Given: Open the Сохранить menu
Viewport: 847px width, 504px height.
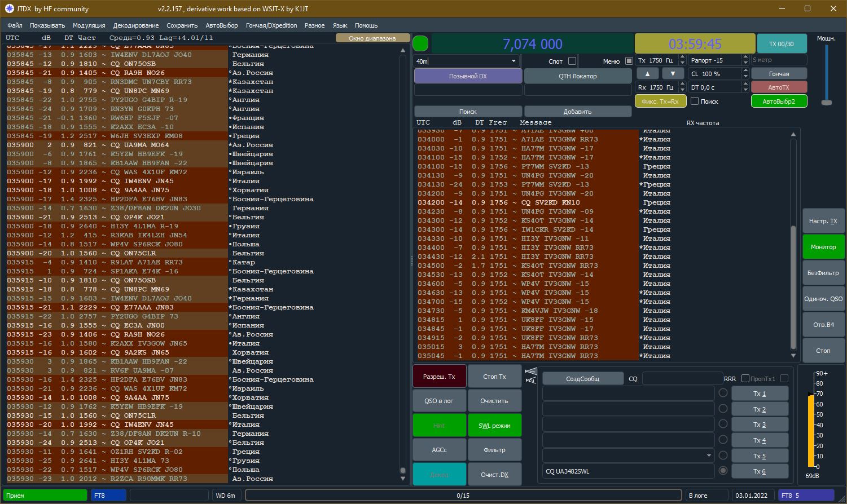Looking at the screenshot, I should [182, 25].
